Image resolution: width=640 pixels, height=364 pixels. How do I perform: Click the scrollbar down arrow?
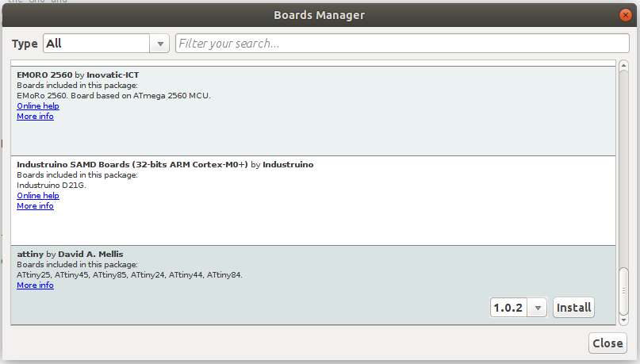pos(623,320)
